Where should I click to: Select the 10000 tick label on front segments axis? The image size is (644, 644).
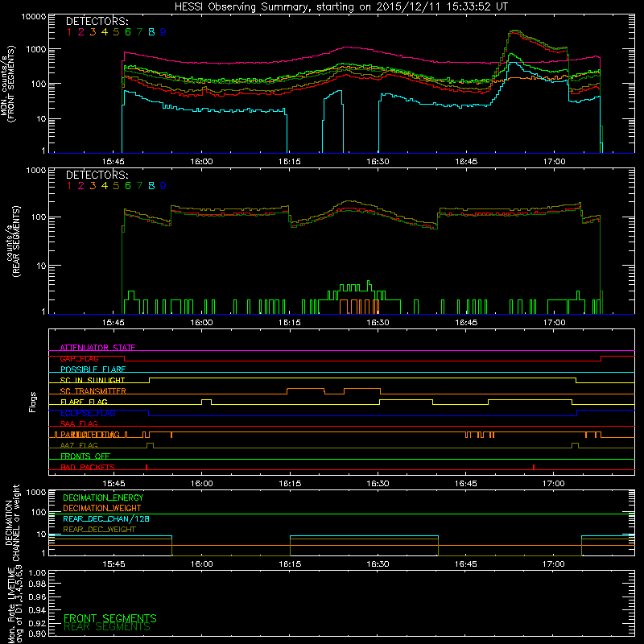tap(34, 17)
